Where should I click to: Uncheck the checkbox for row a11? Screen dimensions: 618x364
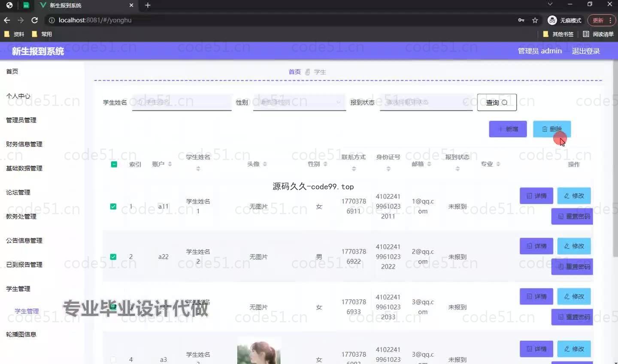pyautogui.click(x=113, y=206)
